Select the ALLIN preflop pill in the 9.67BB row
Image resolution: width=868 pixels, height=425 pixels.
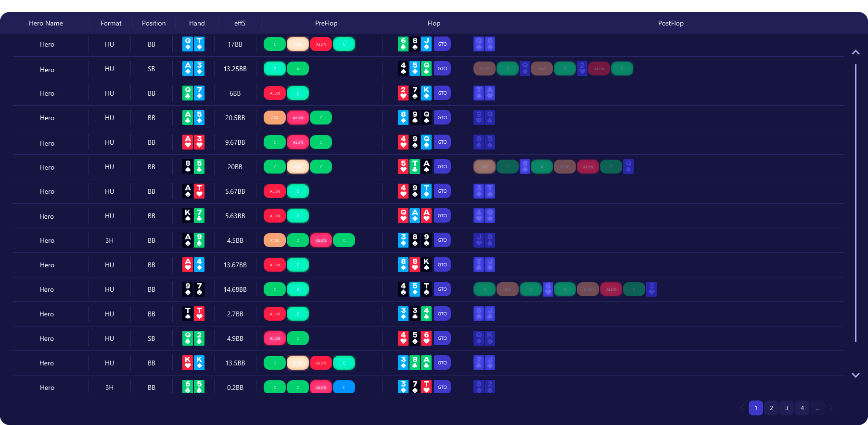(298, 142)
